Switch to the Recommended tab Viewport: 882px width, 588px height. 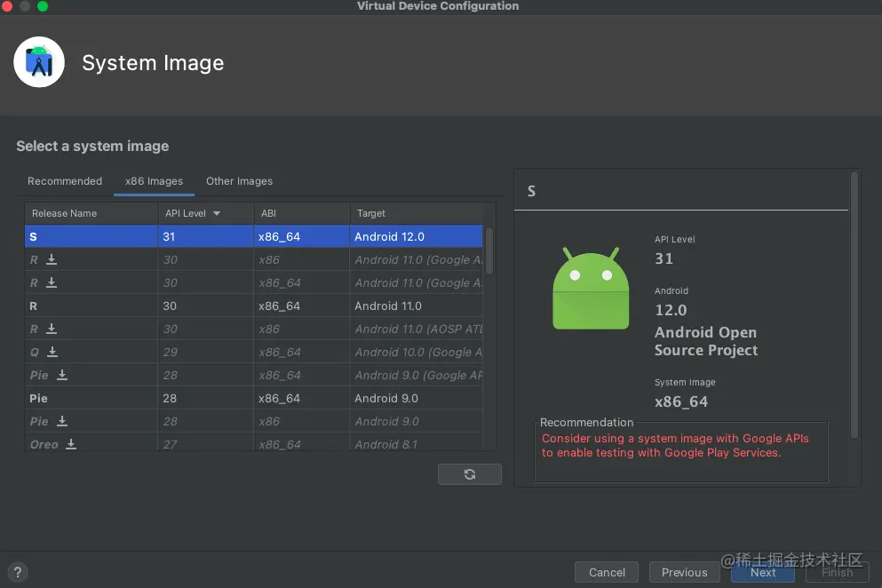(65, 181)
